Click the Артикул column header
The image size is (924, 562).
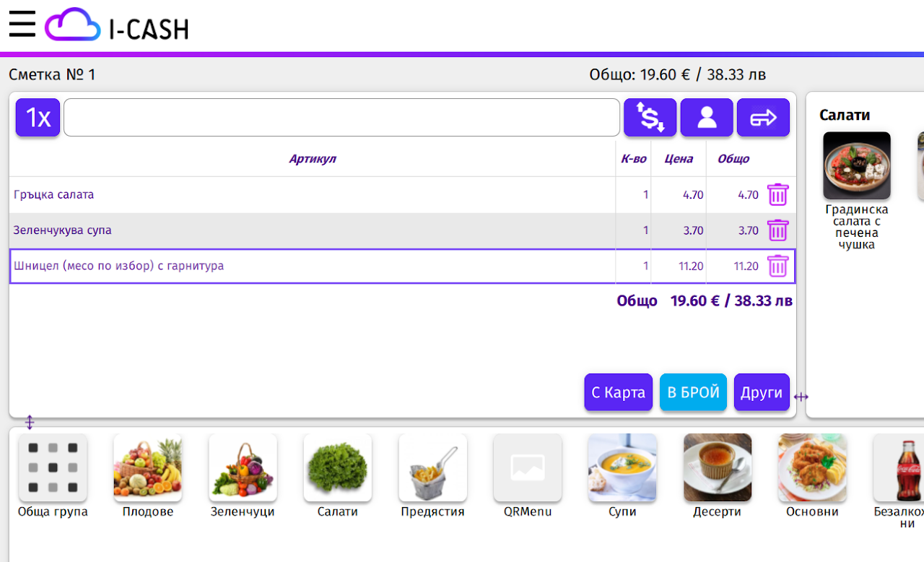(313, 159)
